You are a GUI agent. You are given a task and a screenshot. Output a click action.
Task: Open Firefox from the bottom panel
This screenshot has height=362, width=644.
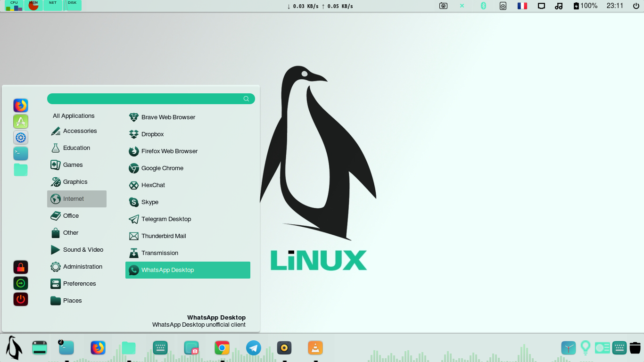[x=98, y=348]
